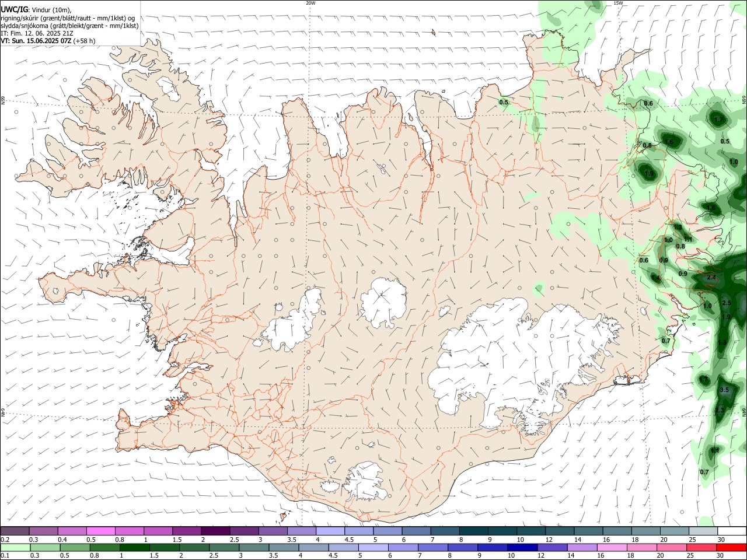747x560 pixels.
Task: Click the 3.5 precipitation value offshore
Action: (x=724, y=390)
